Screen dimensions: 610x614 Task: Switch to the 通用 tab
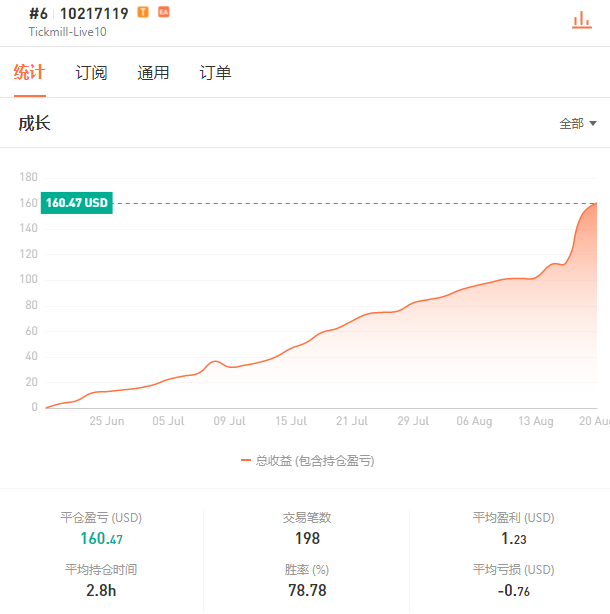(153, 73)
